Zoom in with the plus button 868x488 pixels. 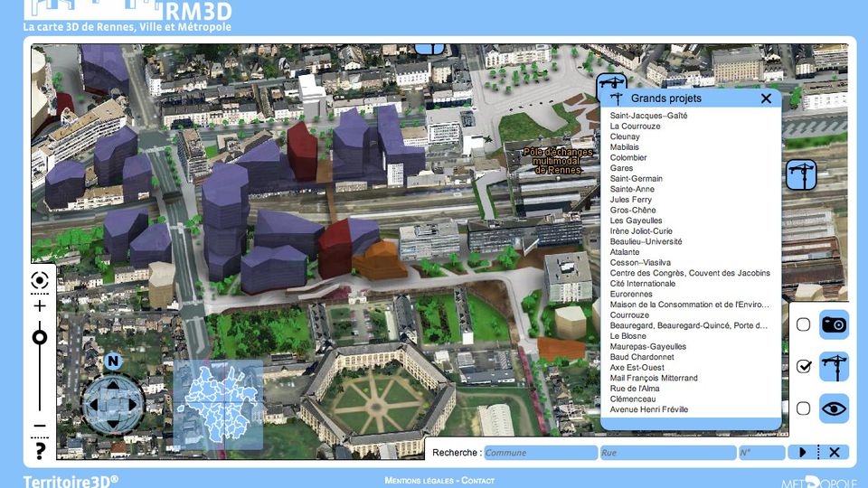pos(40,305)
